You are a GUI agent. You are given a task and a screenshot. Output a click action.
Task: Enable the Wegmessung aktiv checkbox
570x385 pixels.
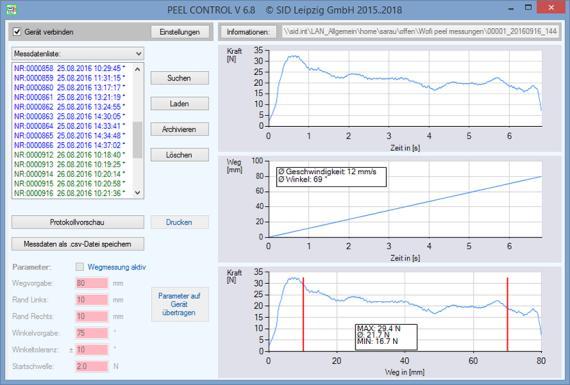(x=80, y=267)
